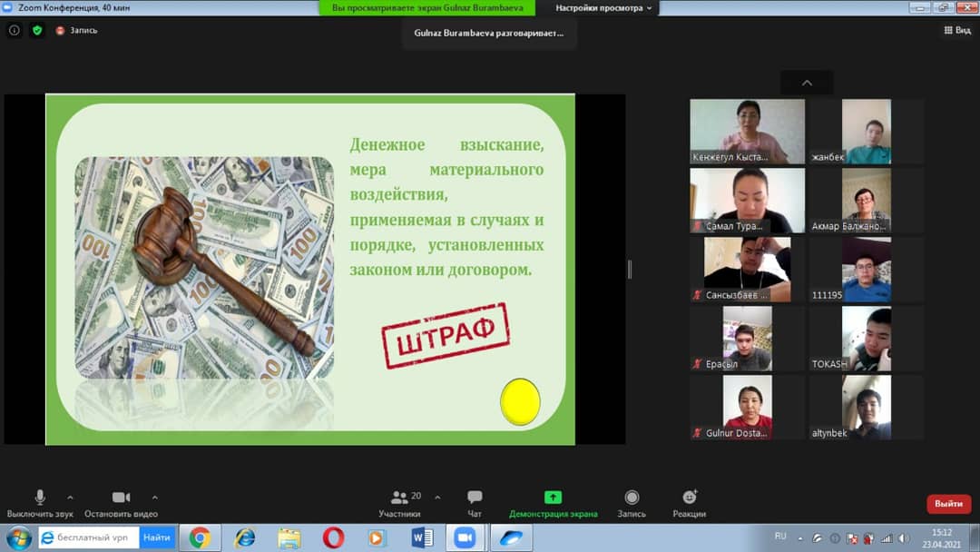
Task: Toggle the meeting recording button
Action: coord(632,498)
